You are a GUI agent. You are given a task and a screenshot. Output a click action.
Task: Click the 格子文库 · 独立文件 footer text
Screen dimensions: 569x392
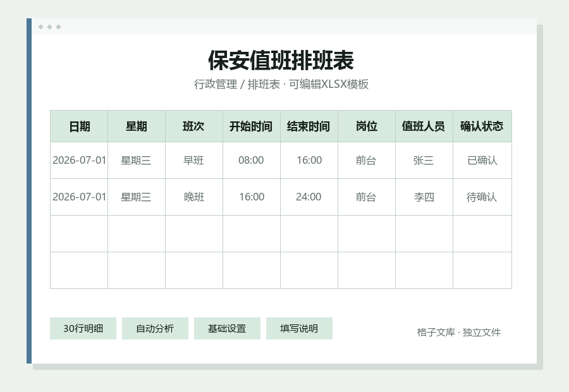(x=459, y=332)
